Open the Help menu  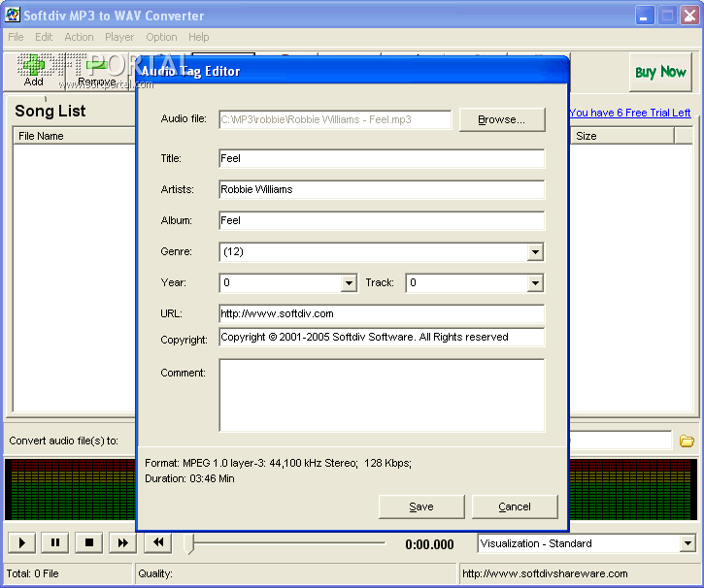click(198, 37)
